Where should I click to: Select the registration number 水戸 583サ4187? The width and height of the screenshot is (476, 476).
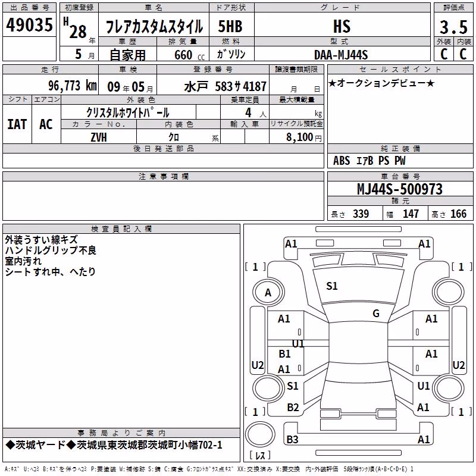click(x=225, y=87)
